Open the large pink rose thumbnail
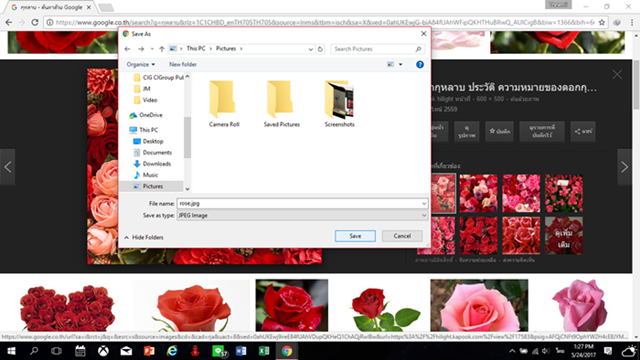This screenshot has height=360, width=640. click(479, 305)
